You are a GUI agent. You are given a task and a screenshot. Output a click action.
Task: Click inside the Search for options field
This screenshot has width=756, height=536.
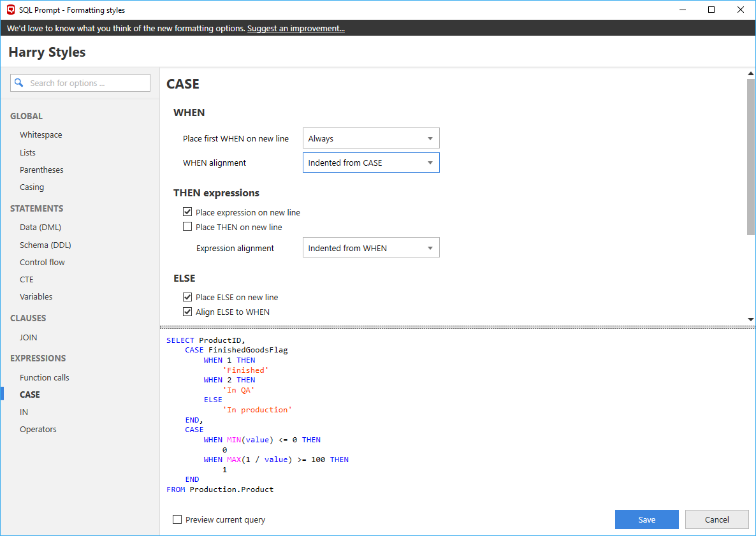[83, 83]
